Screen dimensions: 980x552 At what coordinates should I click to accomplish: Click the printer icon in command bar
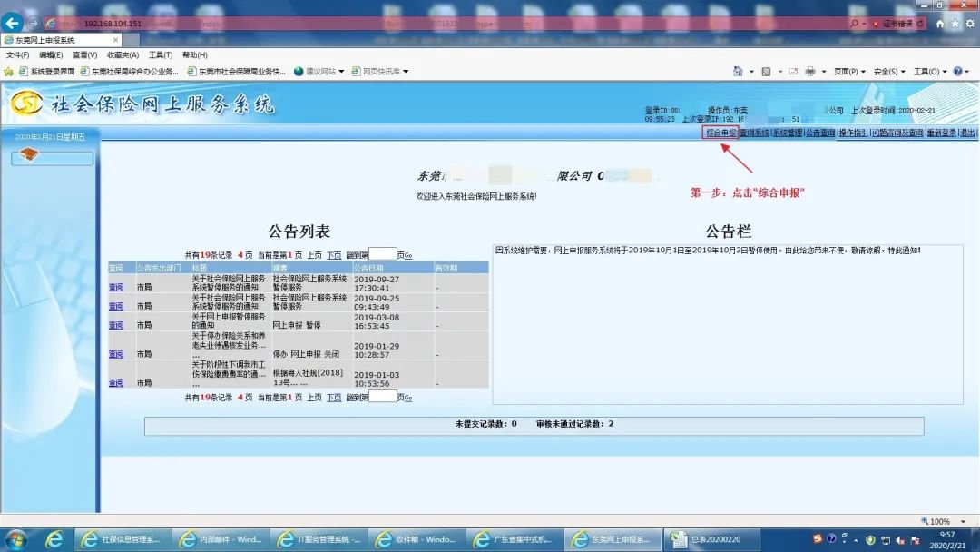coord(810,71)
